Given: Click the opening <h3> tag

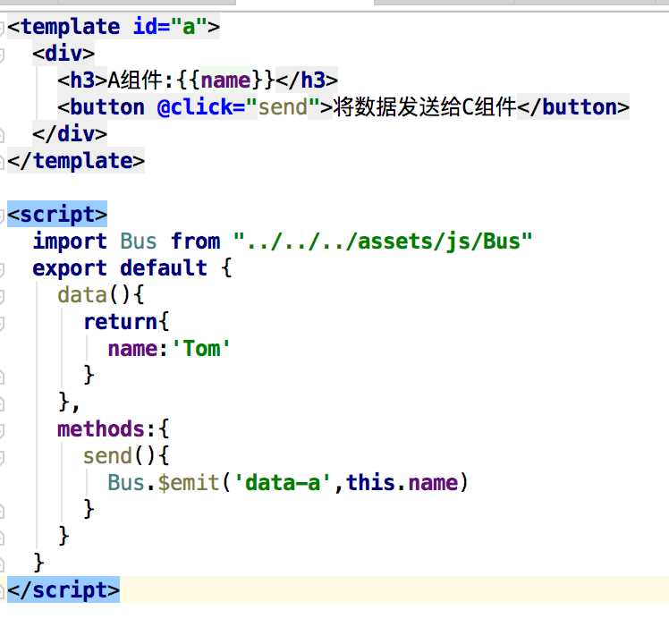Looking at the screenshot, I should pyautogui.click(x=82, y=80).
